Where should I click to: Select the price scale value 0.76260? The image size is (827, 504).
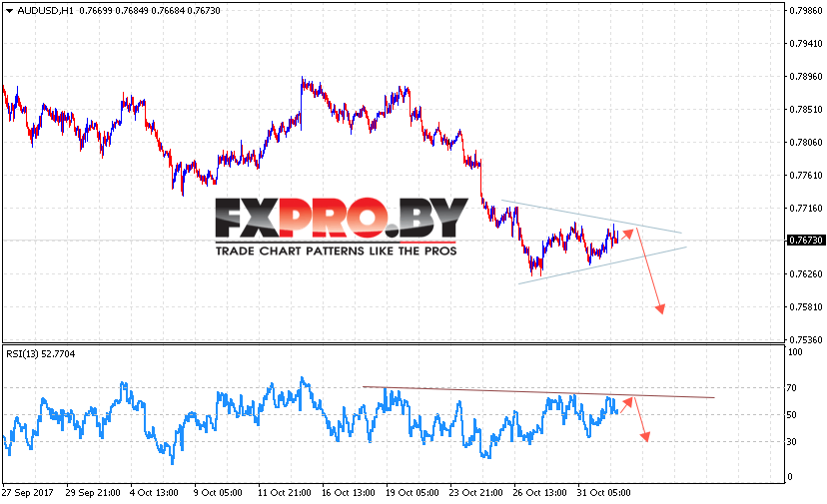pyautogui.click(x=806, y=274)
